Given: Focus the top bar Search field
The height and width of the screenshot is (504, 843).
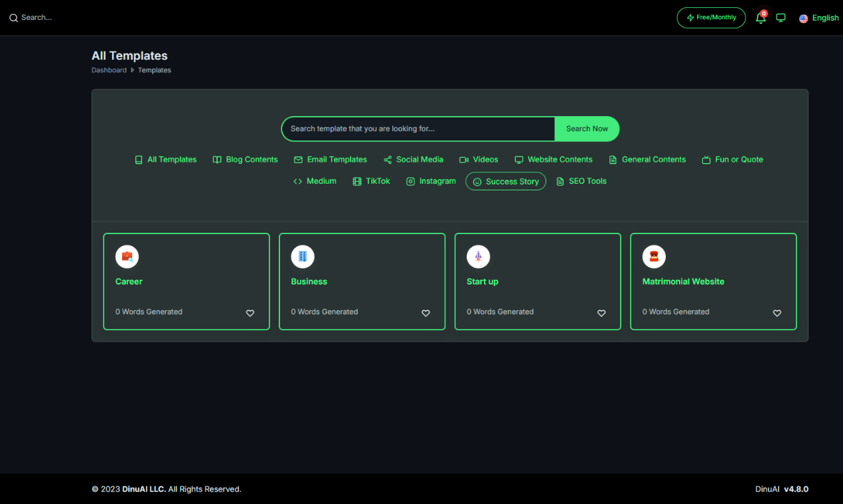Looking at the screenshot, I should pos(37,18).
